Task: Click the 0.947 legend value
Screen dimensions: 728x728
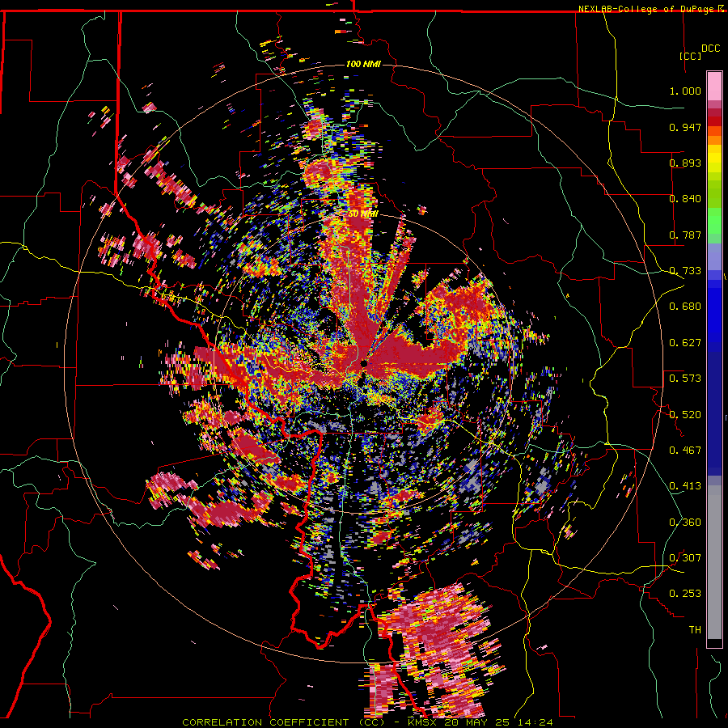Action: coord(685,127)
